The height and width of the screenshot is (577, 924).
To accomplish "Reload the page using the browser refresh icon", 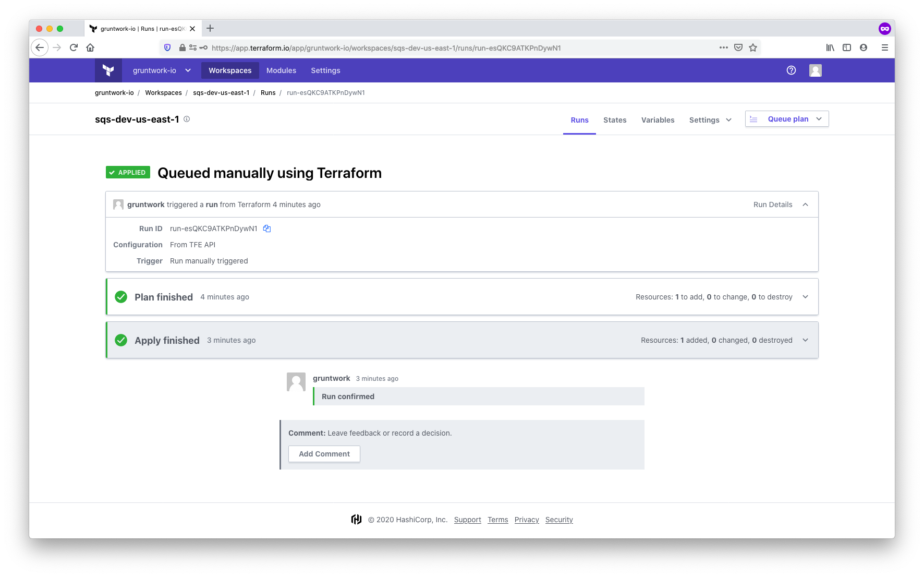I will [74, 47].
